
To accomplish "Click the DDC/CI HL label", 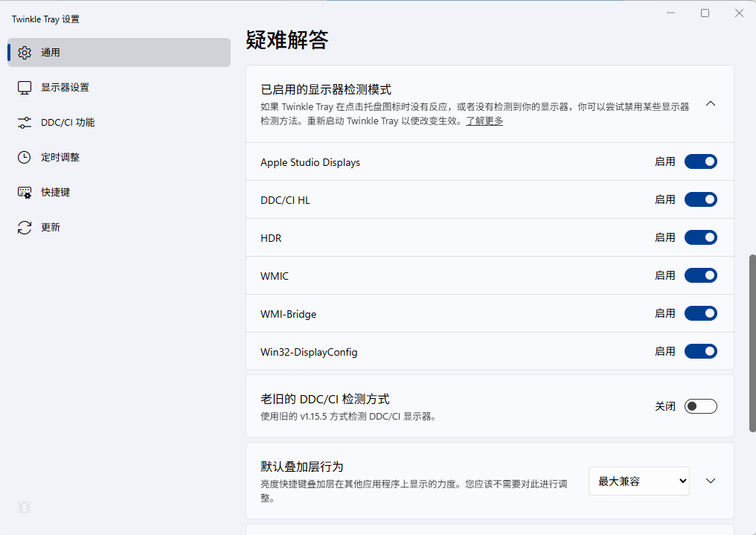I will (285, 200).
